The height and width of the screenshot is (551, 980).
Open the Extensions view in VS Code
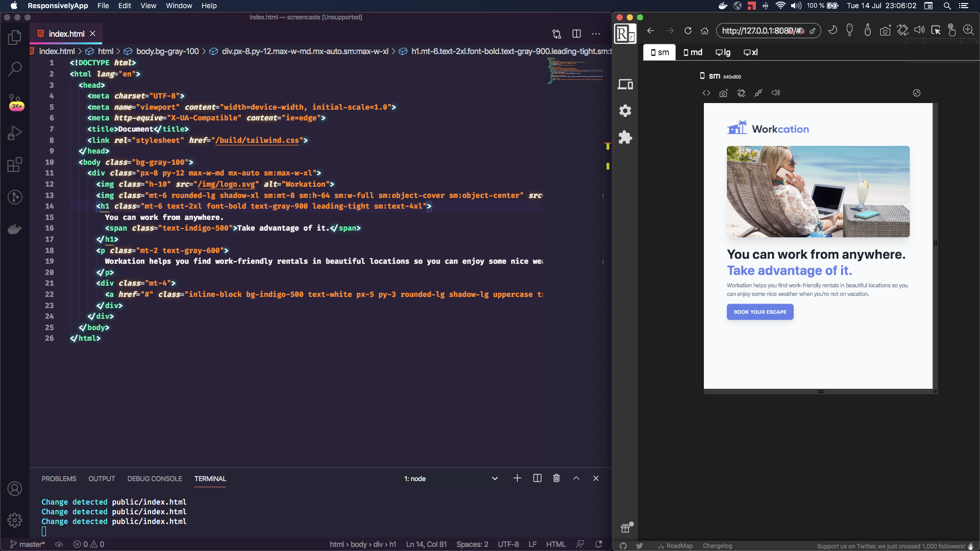click(x=15, y=165)
